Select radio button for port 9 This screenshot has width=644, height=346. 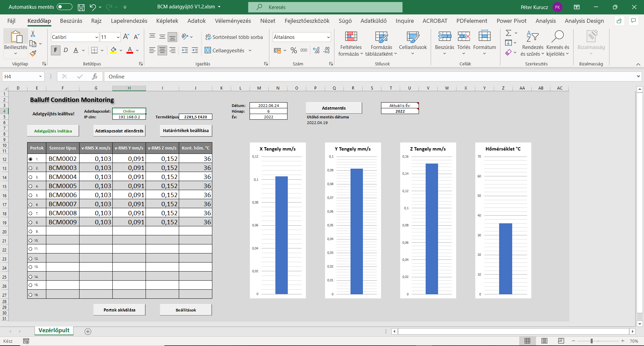click(31, 231)
